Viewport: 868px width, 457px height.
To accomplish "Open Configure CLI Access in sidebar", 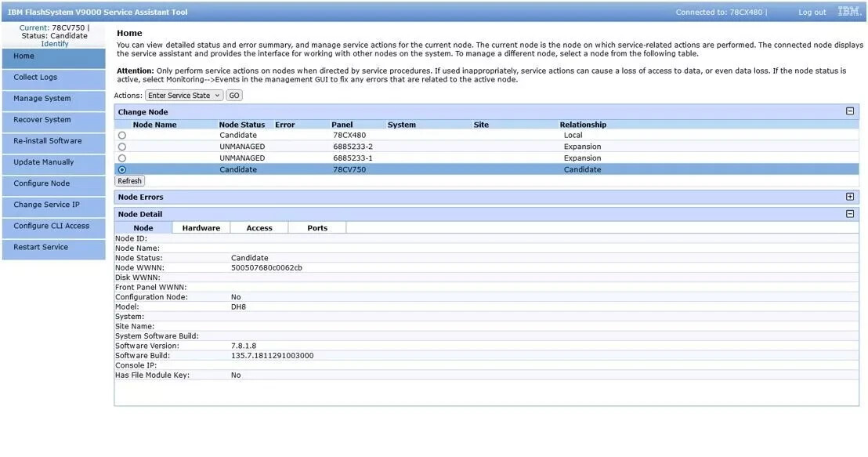I will coord(54,227).
